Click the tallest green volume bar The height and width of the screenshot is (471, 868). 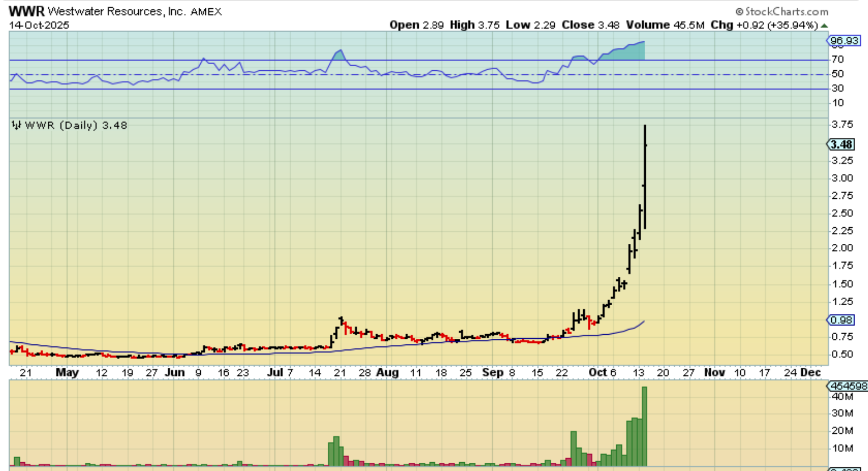point(644,426)
